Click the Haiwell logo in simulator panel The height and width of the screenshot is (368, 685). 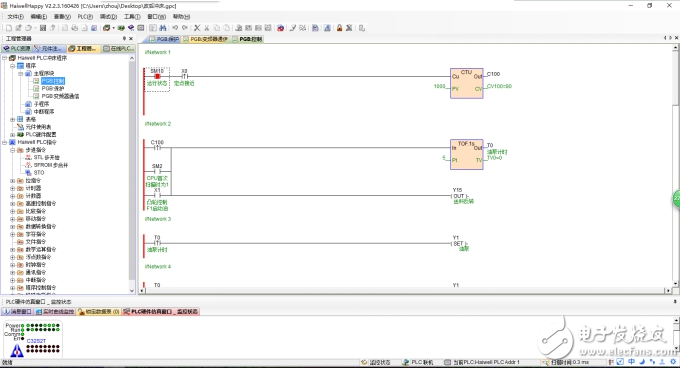(x=17, y=350)
